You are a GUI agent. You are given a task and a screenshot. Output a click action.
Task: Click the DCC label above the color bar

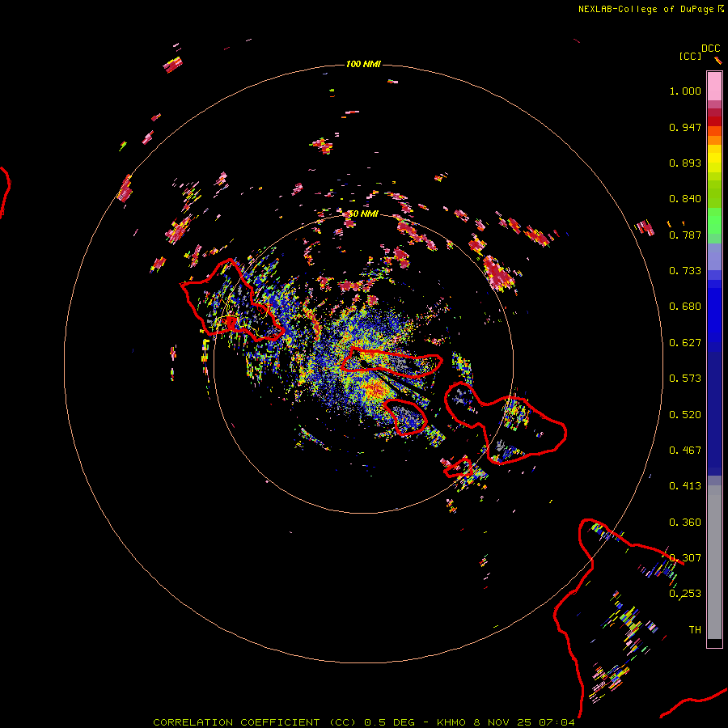click(x=711, y=49)
